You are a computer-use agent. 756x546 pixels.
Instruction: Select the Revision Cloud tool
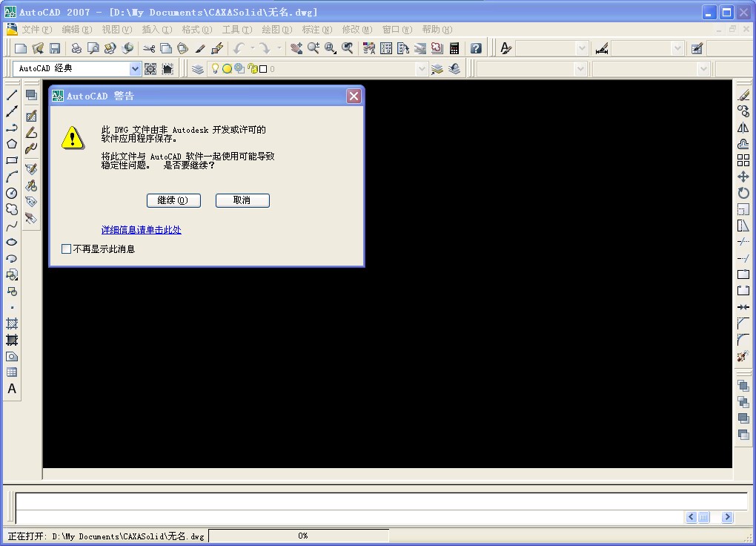pos(12,209)
